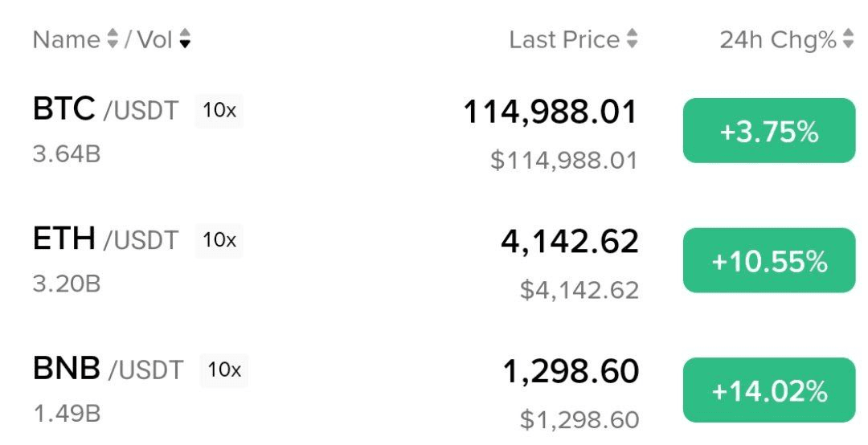Click the Name column header text
868x445 pixels.
point(68,39)
